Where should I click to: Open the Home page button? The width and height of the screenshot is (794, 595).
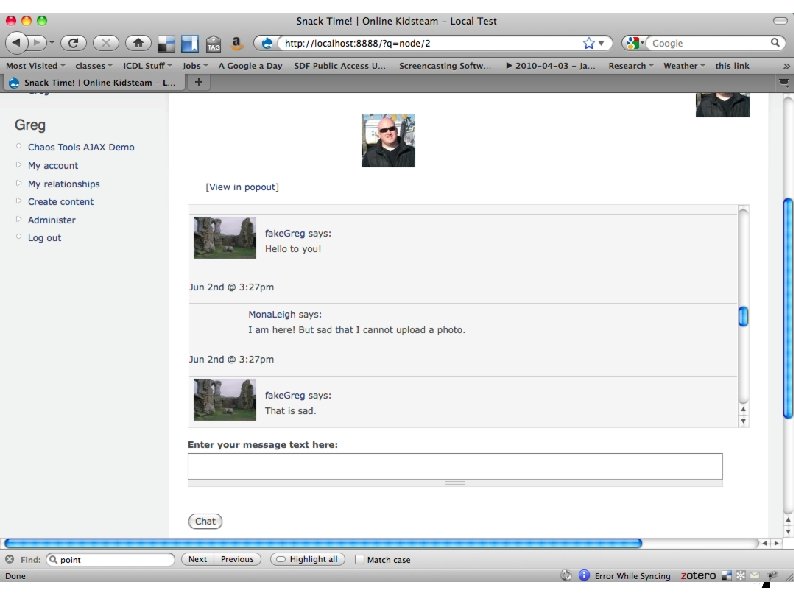138,43
